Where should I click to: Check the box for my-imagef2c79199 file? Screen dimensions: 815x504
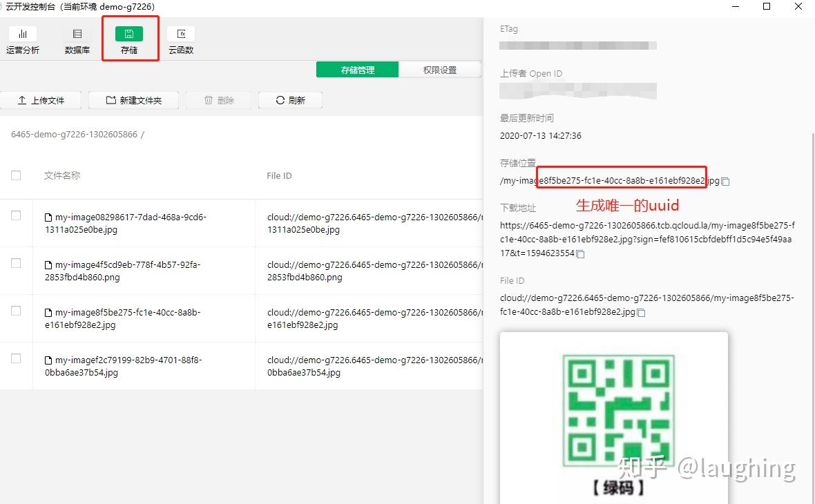(16, 358)
